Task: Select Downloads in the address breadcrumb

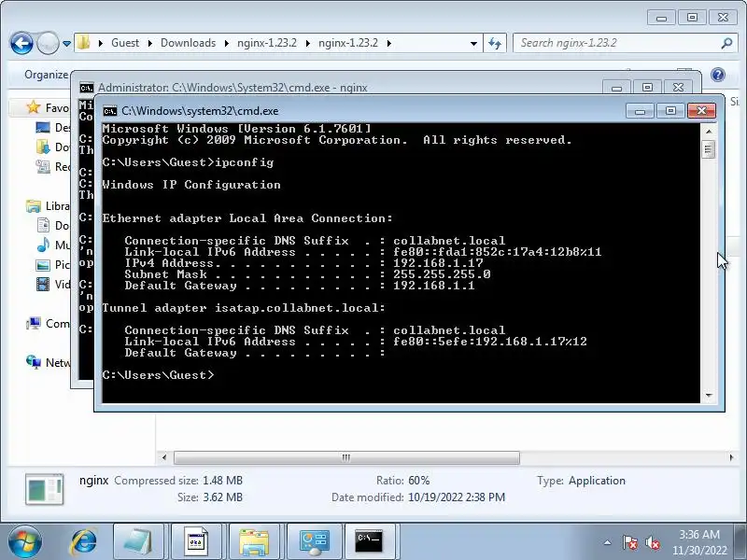Action: tap(188, 43)
